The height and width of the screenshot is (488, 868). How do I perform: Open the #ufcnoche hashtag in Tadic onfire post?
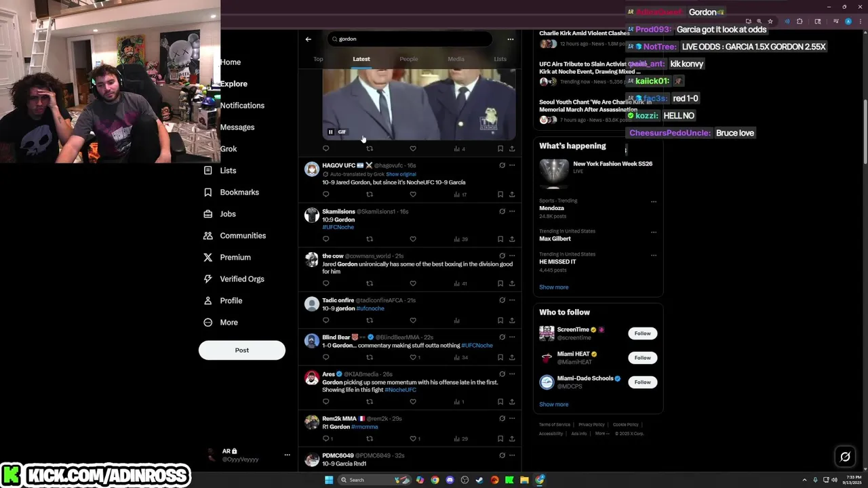click(370, 308)
